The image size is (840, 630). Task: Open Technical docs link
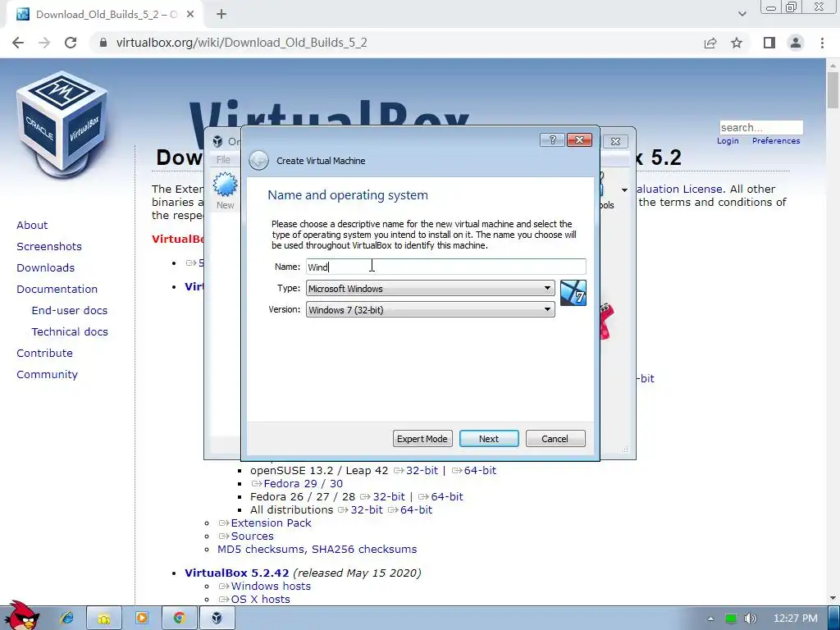click(x=70, y=332)
